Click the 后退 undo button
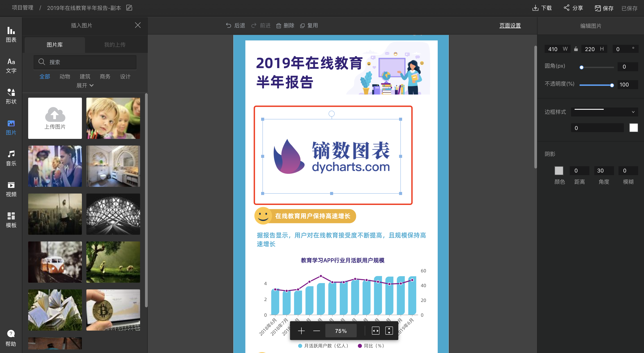 (x=235, y=26)
